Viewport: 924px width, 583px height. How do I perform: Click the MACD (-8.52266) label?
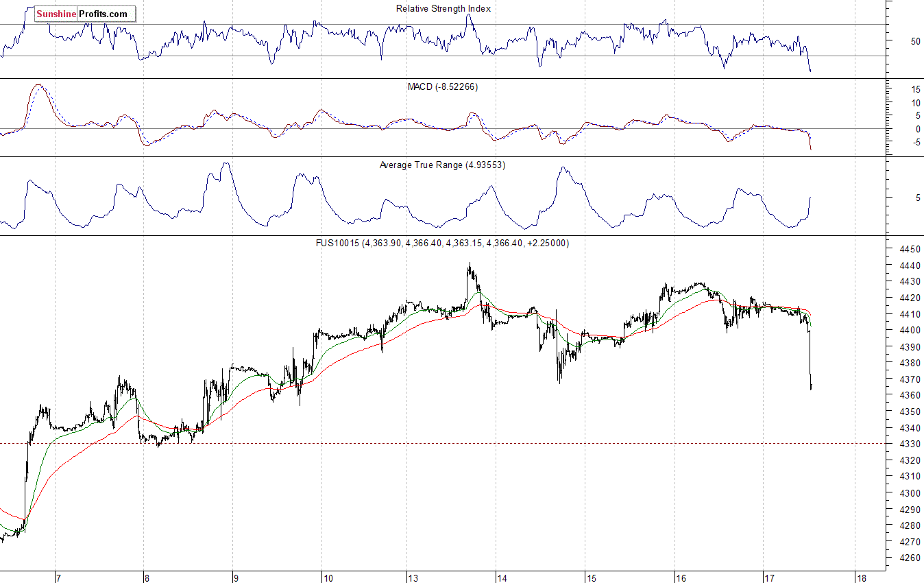[x=443, y=87]
